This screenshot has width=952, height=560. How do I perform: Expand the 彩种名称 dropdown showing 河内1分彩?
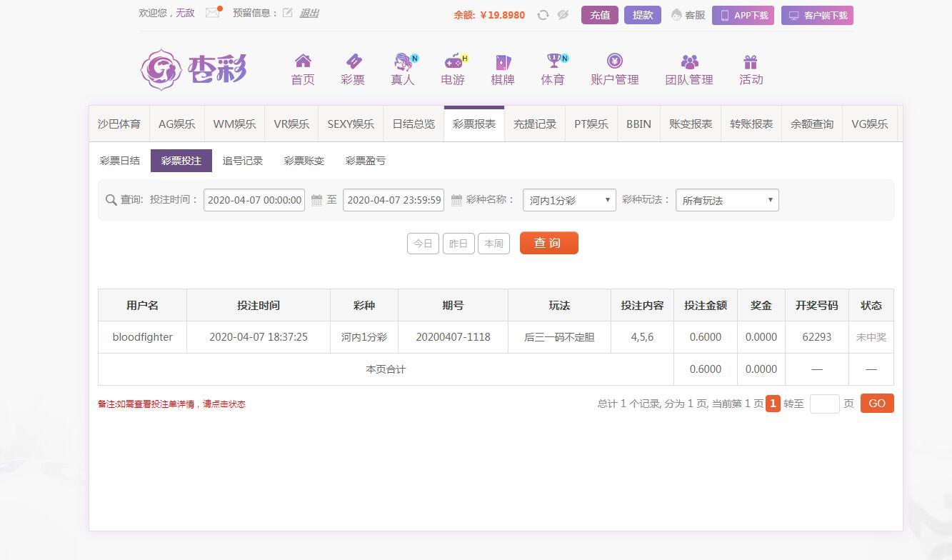569,200
